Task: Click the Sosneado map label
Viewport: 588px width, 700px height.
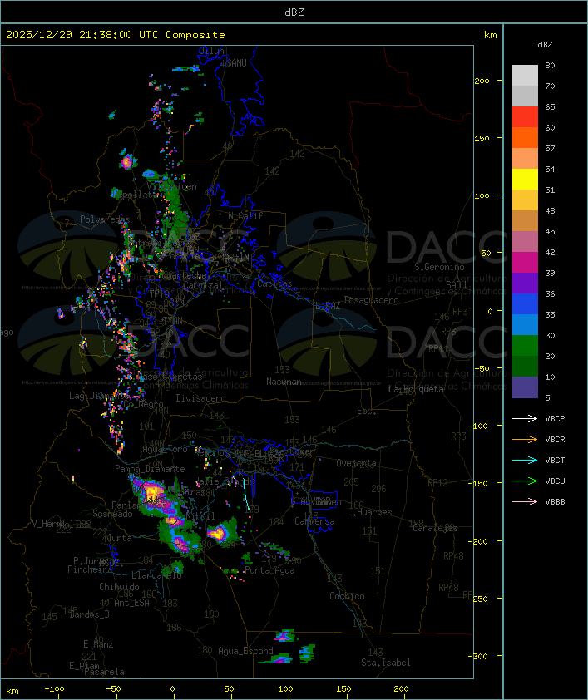Action: click(x=112, y=514)
